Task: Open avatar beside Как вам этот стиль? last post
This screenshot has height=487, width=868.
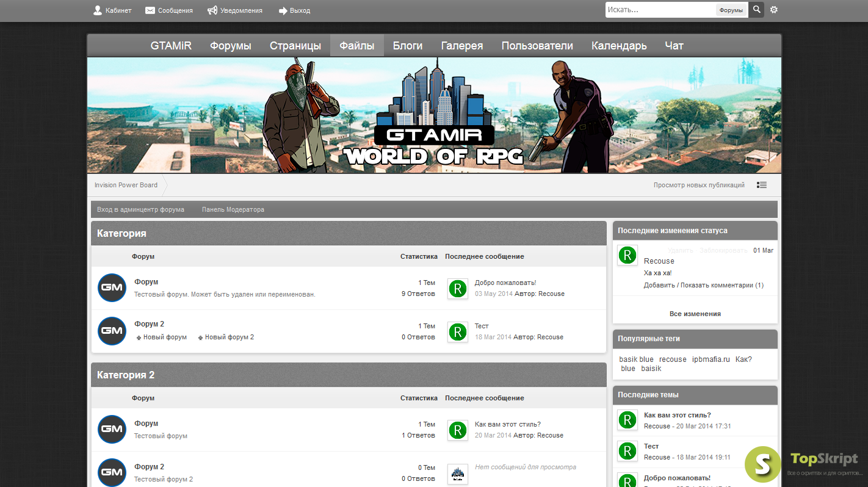Action: click(458, 430)
